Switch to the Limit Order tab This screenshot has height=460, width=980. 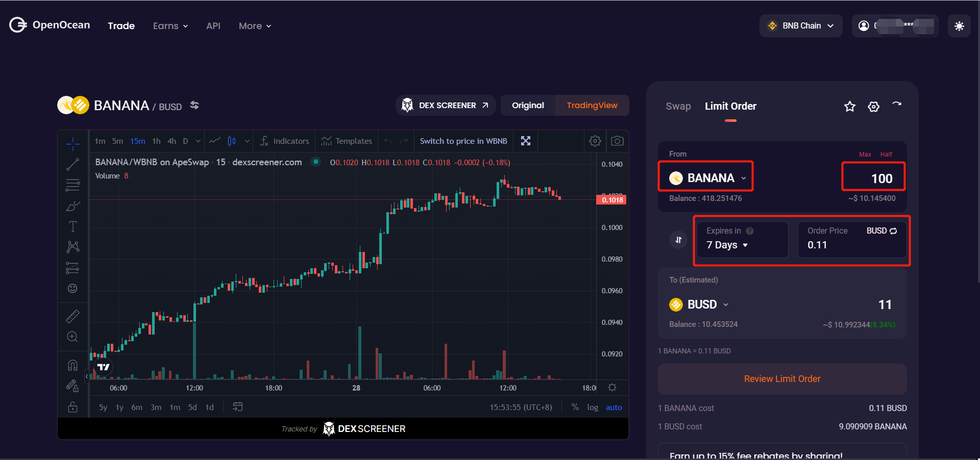coord(730,106)
